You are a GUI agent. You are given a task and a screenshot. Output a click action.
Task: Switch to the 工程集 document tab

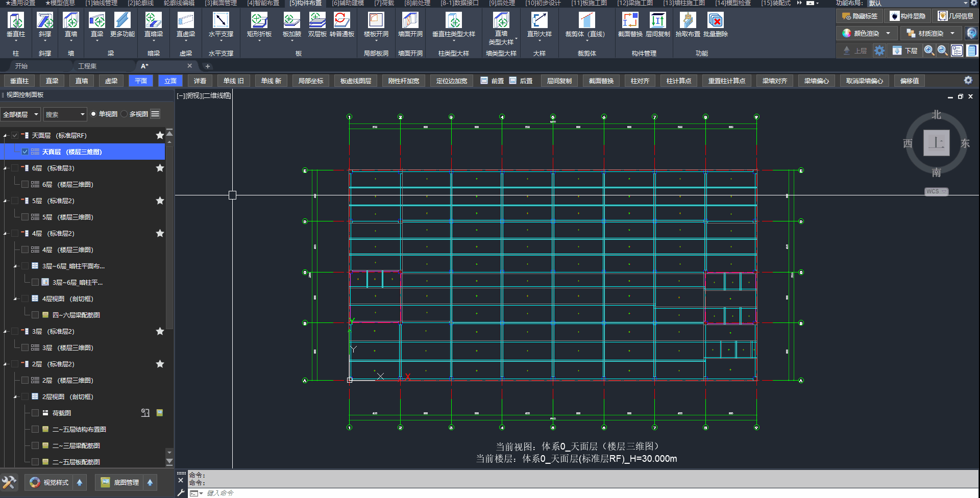coord(87,66)
